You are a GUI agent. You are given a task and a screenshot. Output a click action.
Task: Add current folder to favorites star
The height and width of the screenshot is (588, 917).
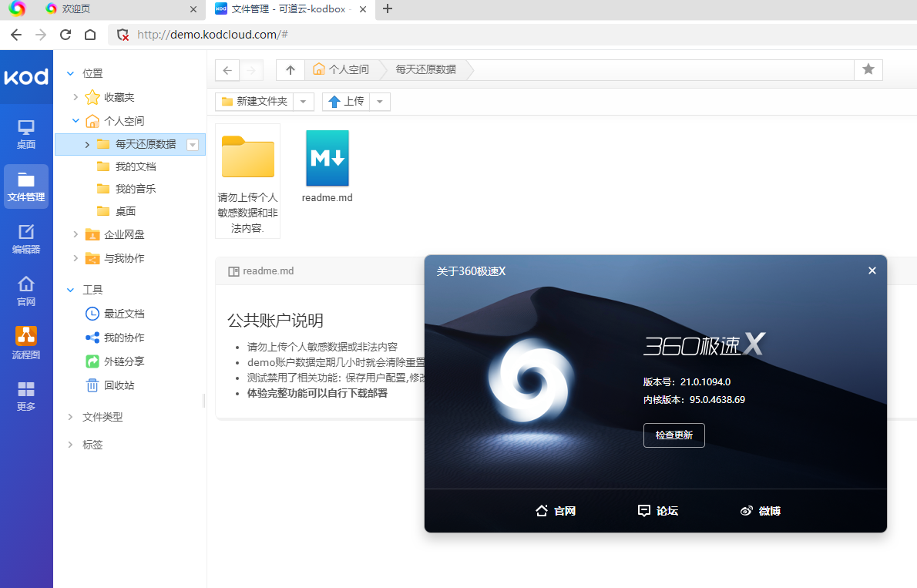click(x=868, y=69)
